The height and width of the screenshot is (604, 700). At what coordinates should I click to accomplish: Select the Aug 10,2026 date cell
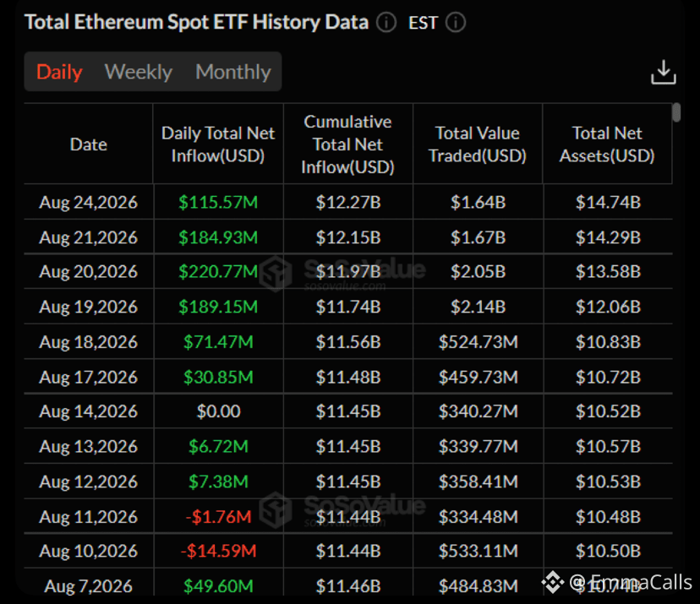point(89,551)
